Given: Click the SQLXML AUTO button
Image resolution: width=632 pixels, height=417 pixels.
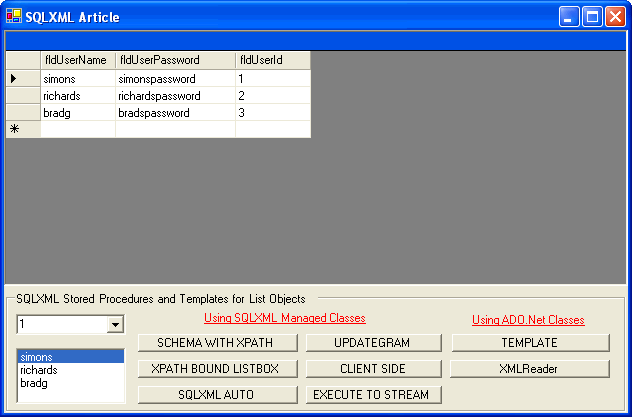Looking at the screenshot, I should 218,395.
